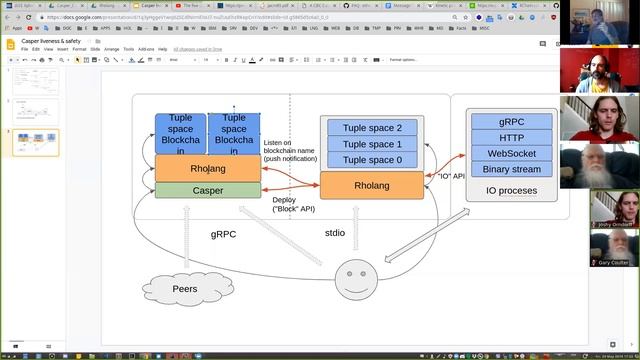This screenshot has width=640, height=360.
Task: Select the second slide thumbnail
Action: (x=36, y=112)
